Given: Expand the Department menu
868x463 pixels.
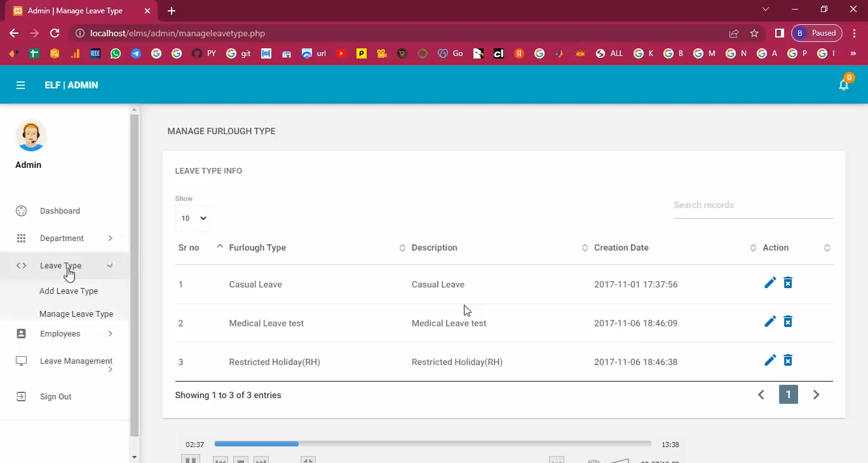Looking at the screenshot, I should [x=62, y=238].
